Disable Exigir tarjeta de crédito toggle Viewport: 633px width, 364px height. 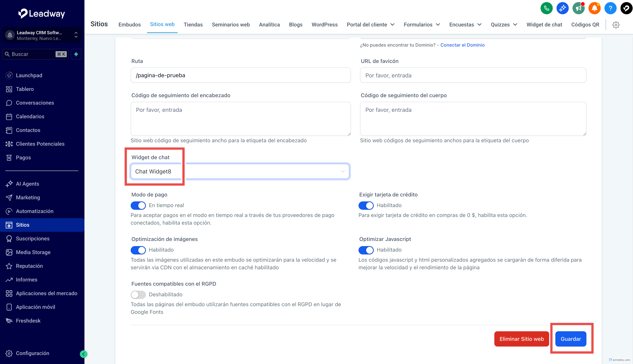click(x=366, y=206)
